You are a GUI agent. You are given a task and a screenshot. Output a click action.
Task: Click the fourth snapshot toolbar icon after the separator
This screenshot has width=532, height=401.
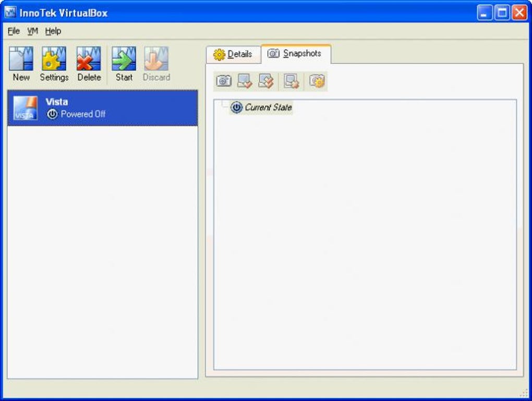[292, 81]
